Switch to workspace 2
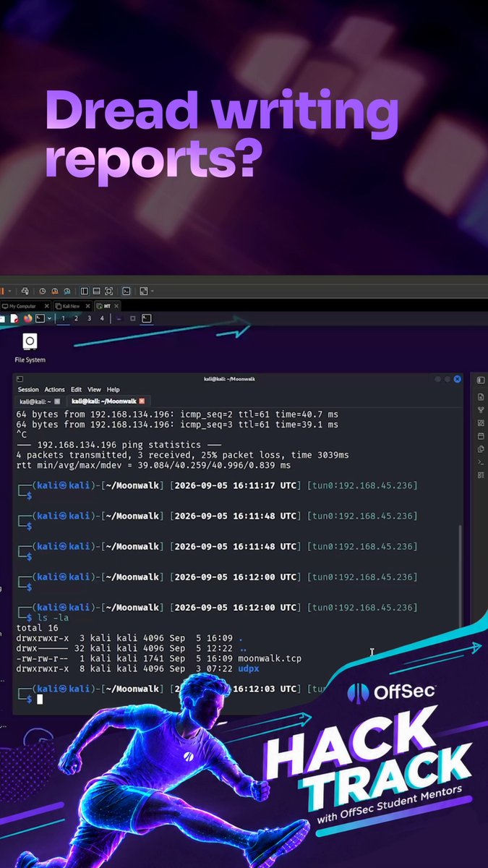 pyautogui.click(x=76, y=318)
